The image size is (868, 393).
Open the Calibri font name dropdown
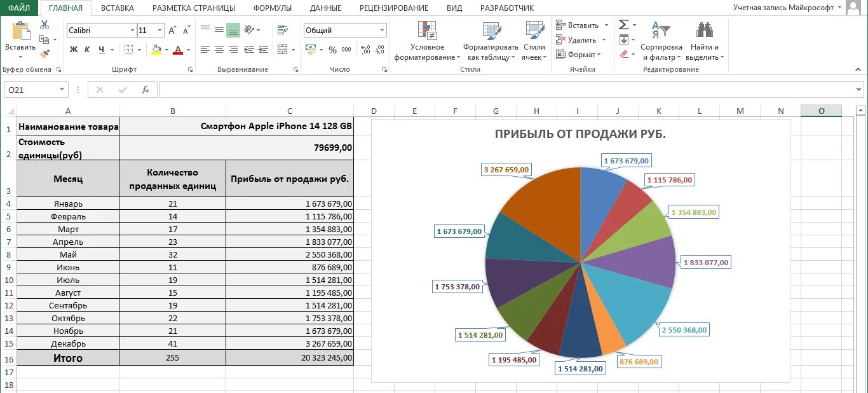[133, 31]
